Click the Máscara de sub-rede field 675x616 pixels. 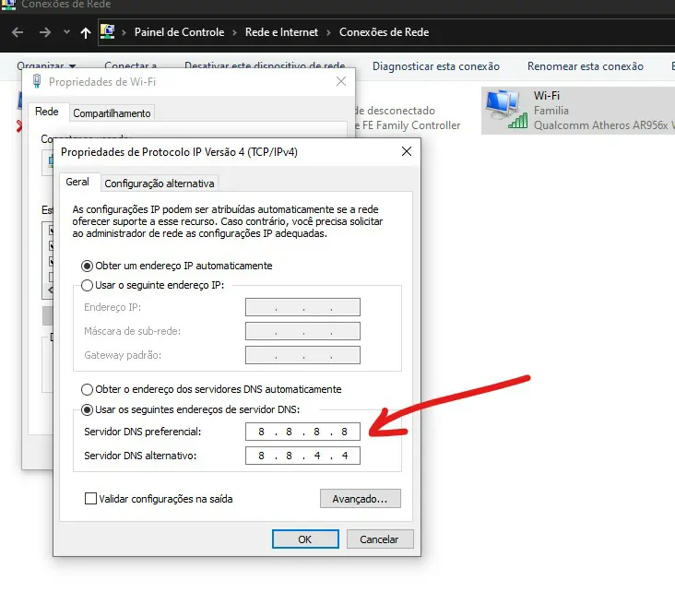[302, 331]
